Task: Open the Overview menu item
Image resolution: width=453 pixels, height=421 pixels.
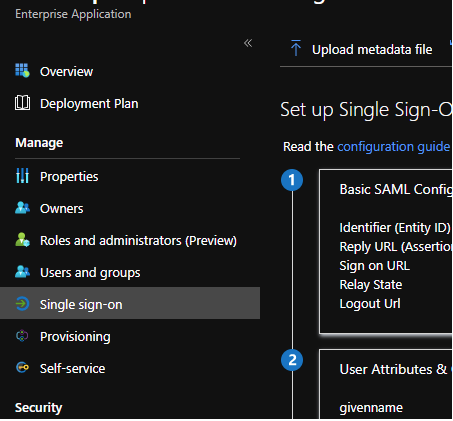Action: (x=66, y=71)
